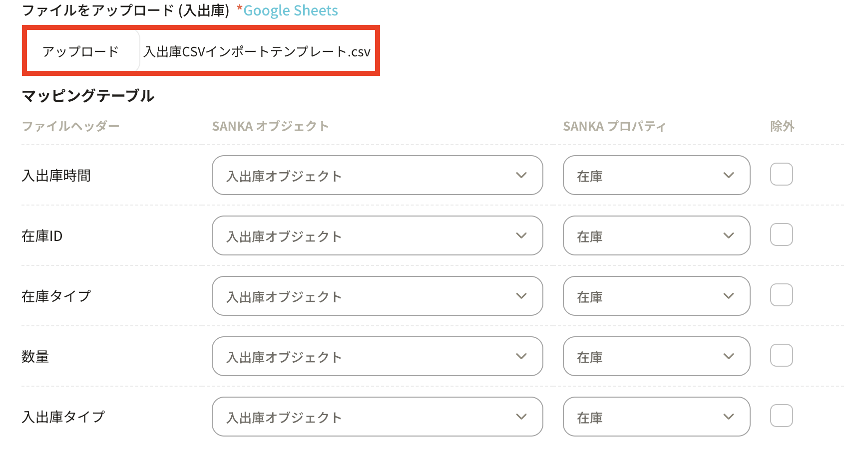
Task: Check the exclude box for 入出庫タイプ
Action: pyautogui.click(x=781, y=416)
